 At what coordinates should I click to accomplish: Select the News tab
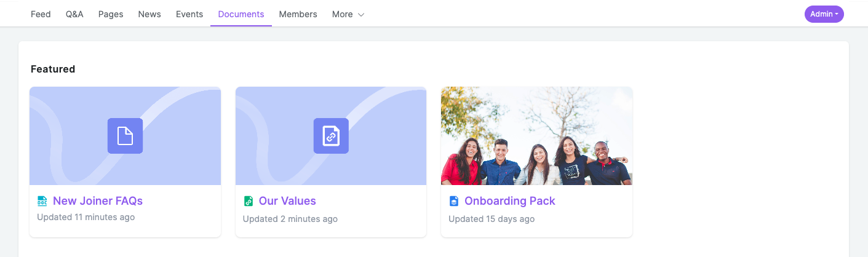coord(149,14)
